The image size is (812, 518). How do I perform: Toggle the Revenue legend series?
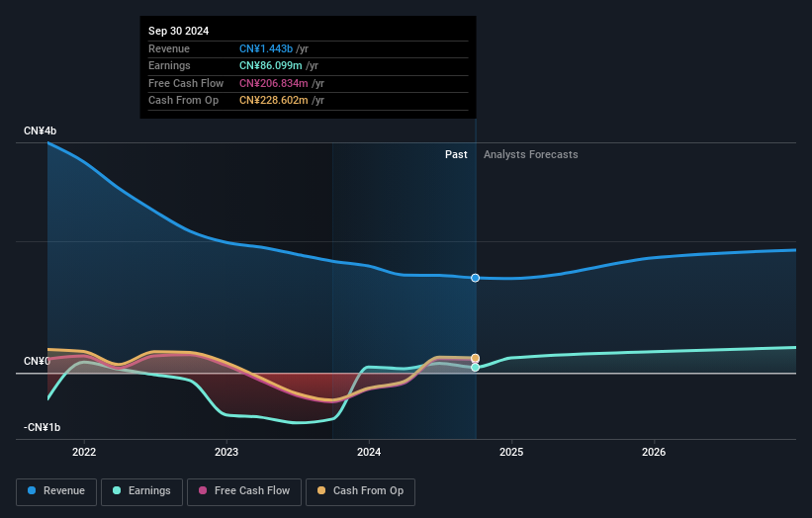56,491
